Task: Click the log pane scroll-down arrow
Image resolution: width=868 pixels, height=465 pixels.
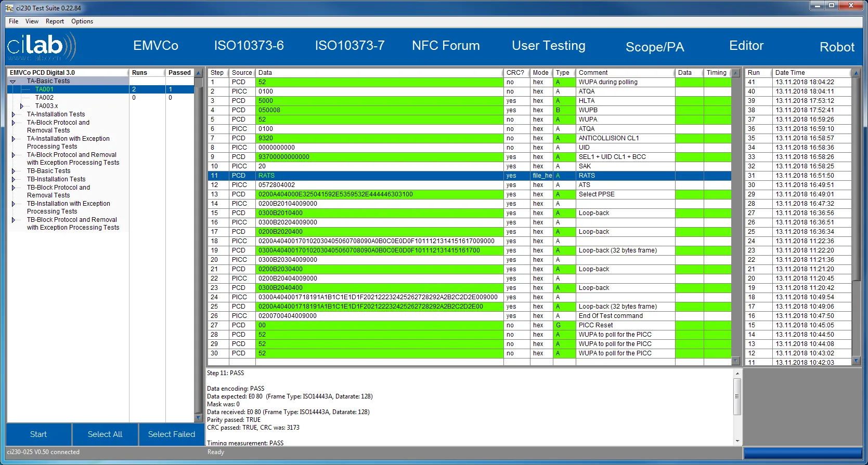Action: pos(737,441)
